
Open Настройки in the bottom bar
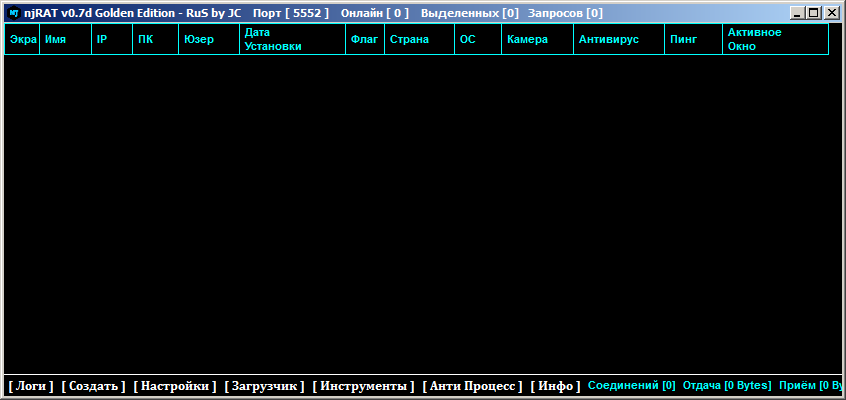tap(174, 386)
